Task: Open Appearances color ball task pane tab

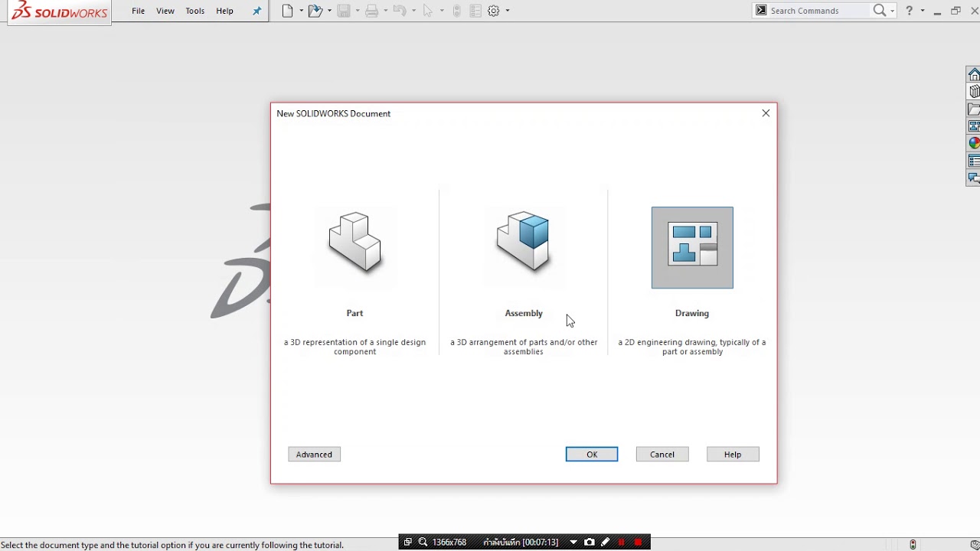Action: click(974, 143)
